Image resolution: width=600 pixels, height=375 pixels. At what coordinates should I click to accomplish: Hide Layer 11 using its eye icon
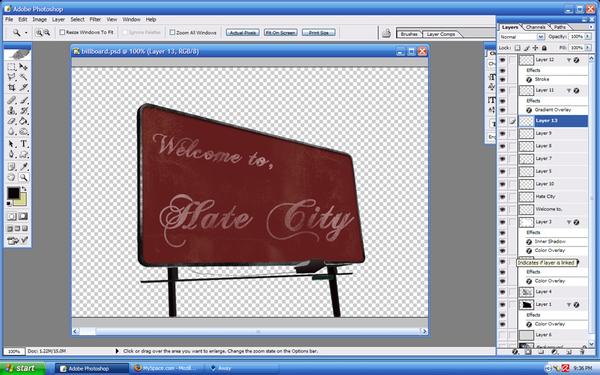click(x=502, y=91)
